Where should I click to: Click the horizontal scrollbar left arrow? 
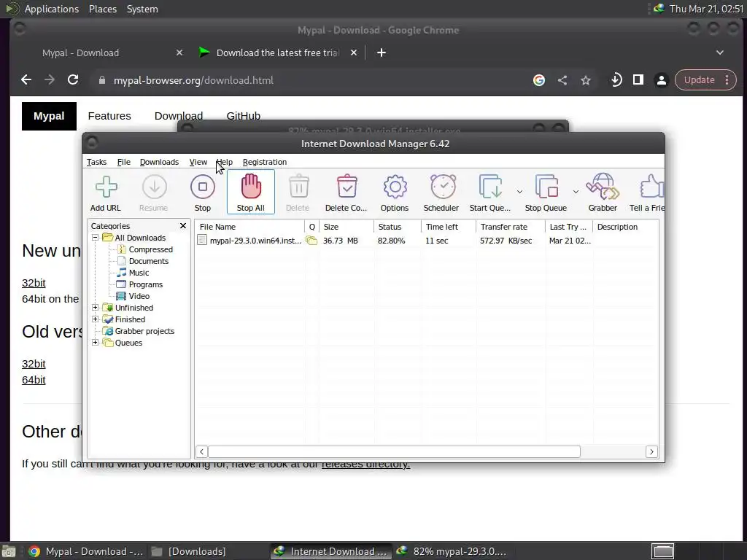coord(201,451)
